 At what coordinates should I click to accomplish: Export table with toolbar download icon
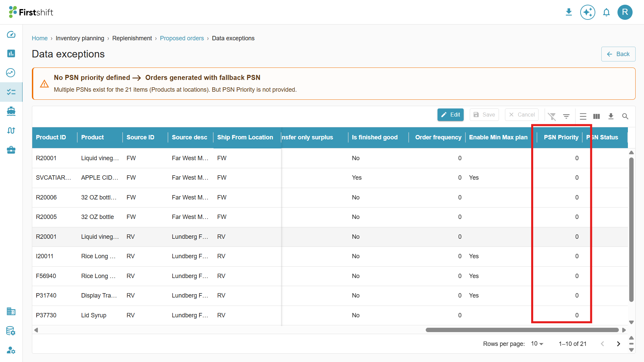coord(611,116)
